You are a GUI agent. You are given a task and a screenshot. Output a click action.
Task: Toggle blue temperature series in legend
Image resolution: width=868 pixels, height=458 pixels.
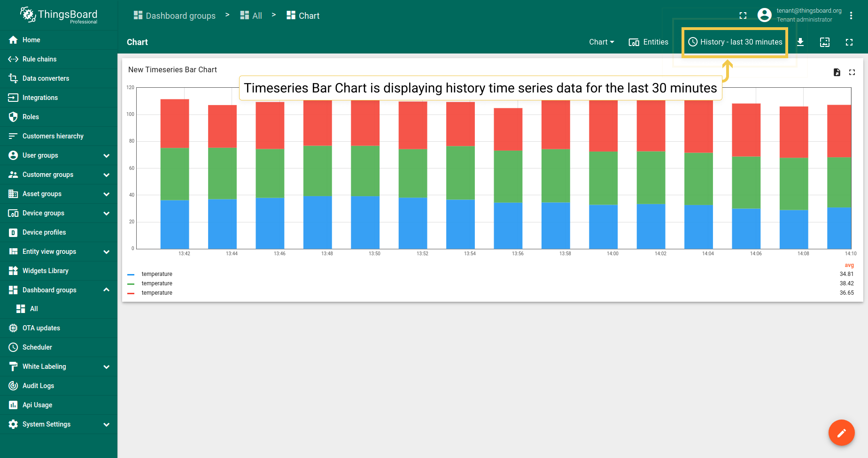[x=157, y=274]
